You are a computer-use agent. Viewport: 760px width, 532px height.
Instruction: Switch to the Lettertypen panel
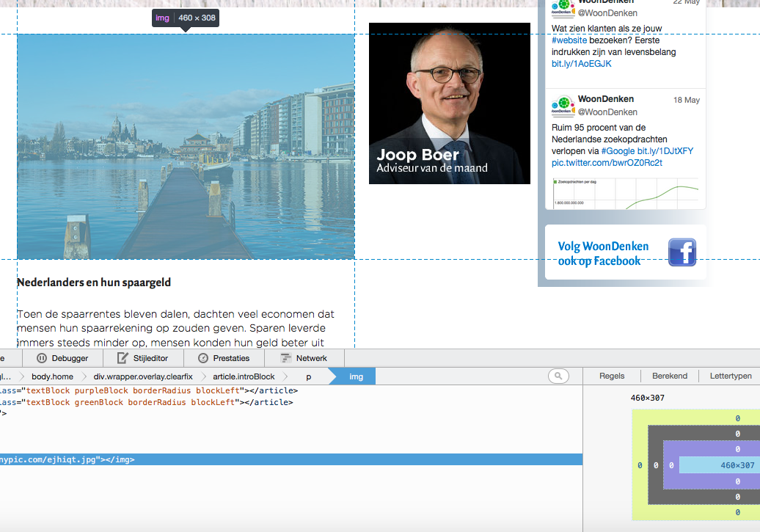(x=731, y=376)
